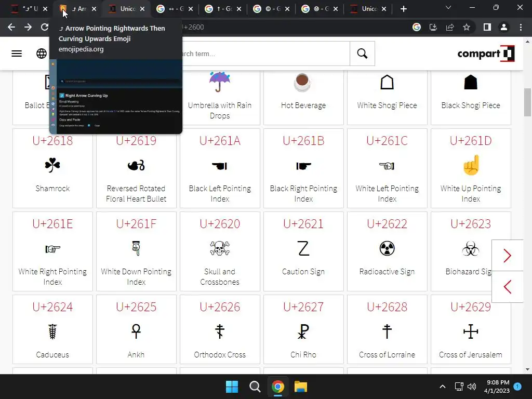The height and width of the screenshot is (399, 532).
Task: Open Windows taskbar Search
Action: click(255, 387)
